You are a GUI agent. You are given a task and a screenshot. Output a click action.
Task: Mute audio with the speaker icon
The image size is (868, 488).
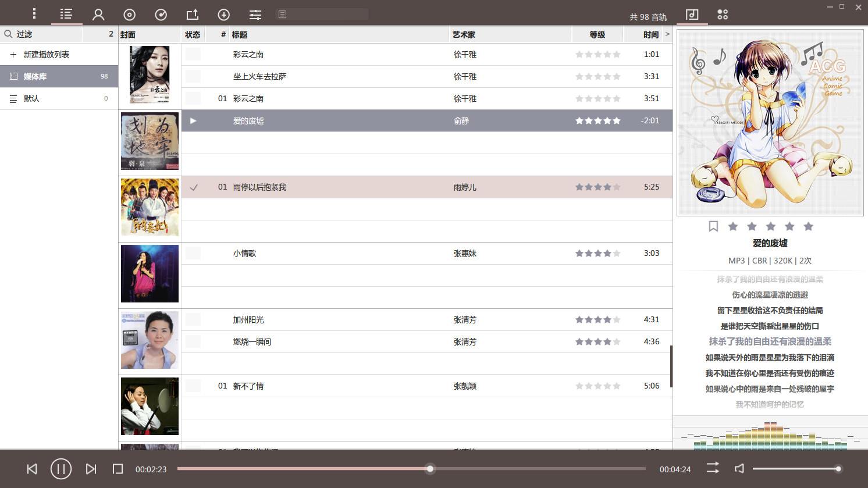click(x=739, y=468)
